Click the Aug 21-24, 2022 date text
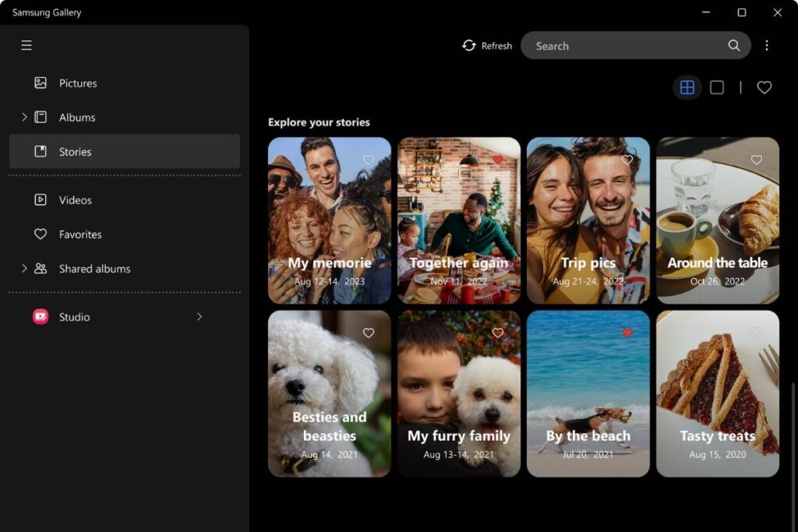Image resolution: width=798 pixels, height=532 pixels. [588, 281]
